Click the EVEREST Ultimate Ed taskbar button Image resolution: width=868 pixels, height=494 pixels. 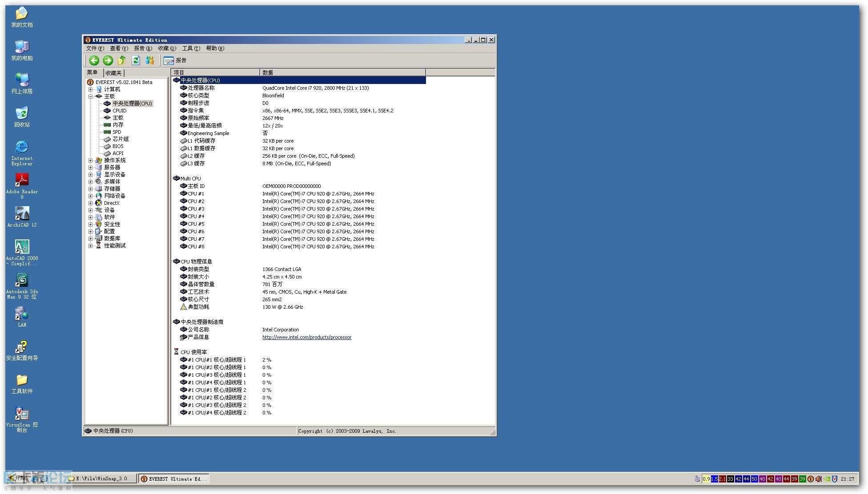pos(174,479)
